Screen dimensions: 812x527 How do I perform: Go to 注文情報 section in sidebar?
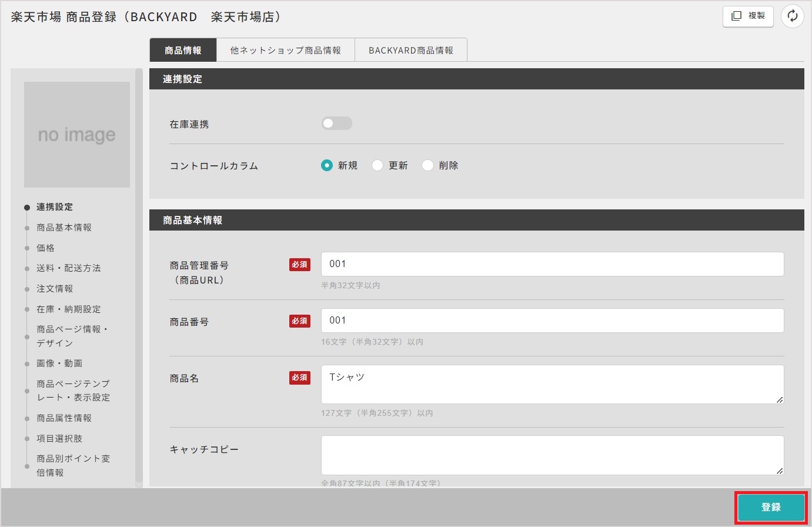tap(55, 289)
